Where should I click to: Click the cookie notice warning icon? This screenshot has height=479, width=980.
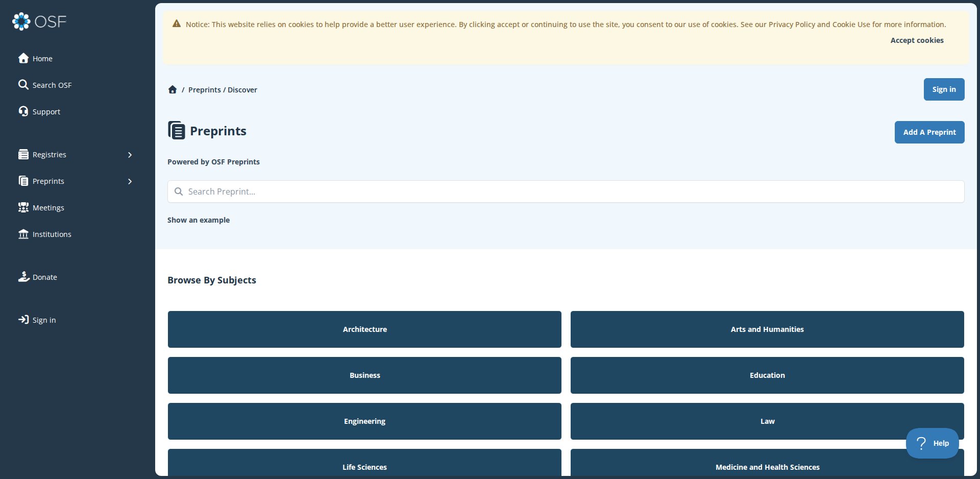click(x=177, y=23)
